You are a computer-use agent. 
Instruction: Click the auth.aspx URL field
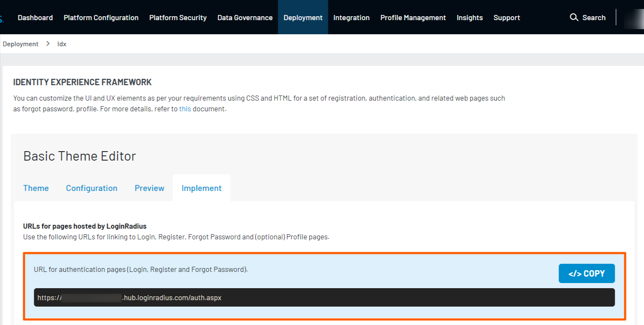(324, 297)
